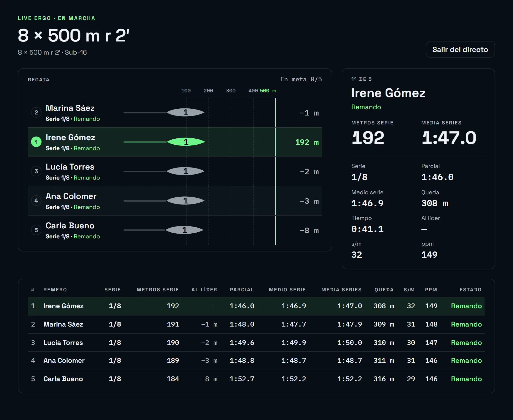Click the -8 m gap in regatta lane
This screenshot has width=513, height=420.
[309, 230]
